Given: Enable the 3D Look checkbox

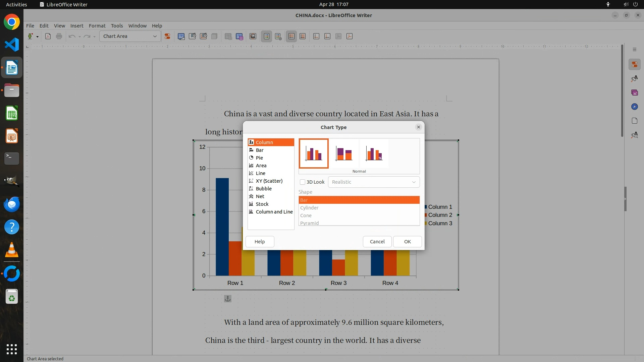Looking at the screenshot, I should 303,182.
